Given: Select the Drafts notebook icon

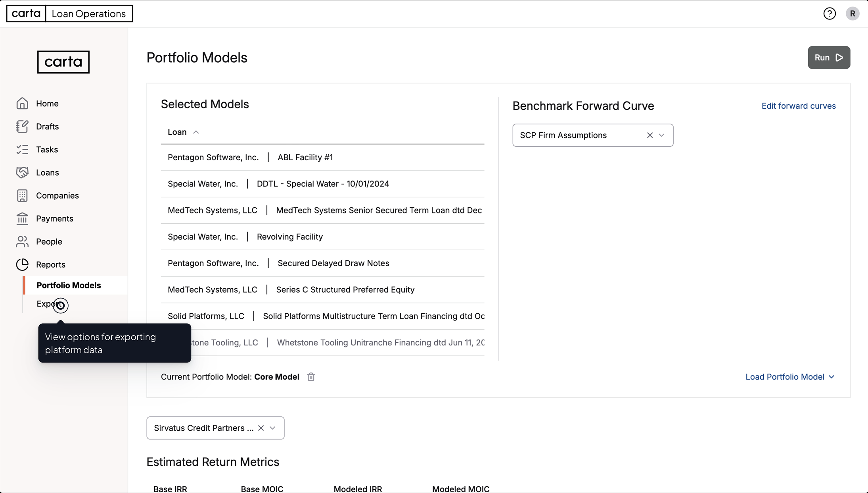Looking at the screenshot, I should [23, 126].
